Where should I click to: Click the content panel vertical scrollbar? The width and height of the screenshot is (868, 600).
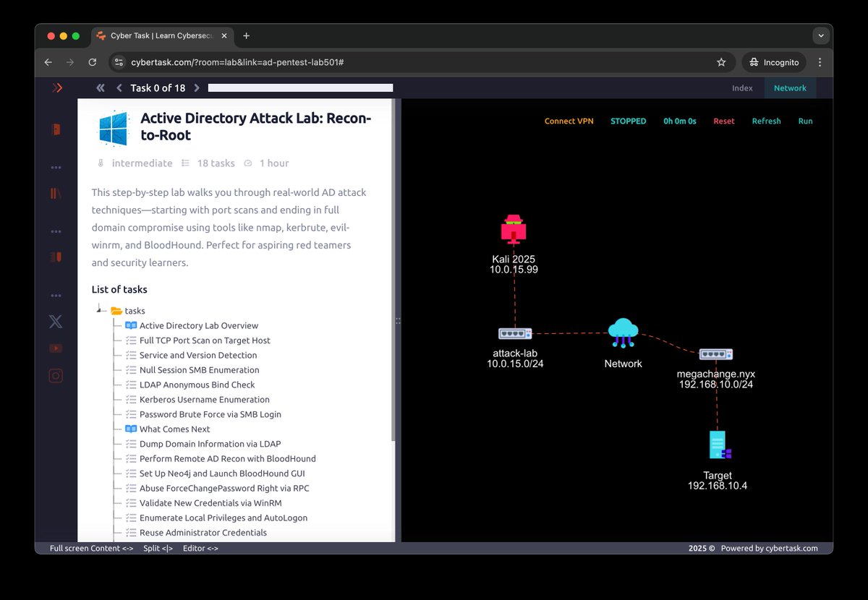pos(393,271)
